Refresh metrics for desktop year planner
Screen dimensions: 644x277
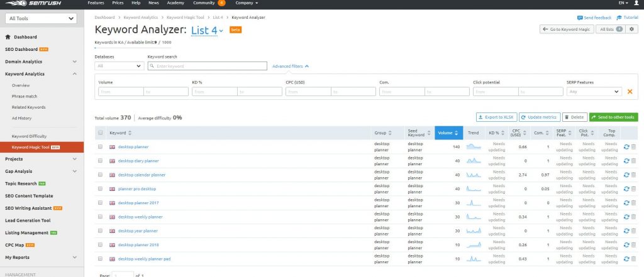pos(626,231)
